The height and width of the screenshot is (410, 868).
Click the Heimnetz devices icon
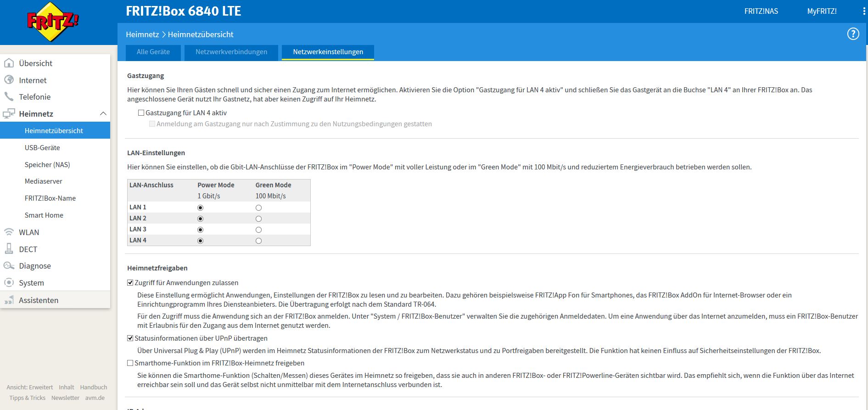click(9, 113)
